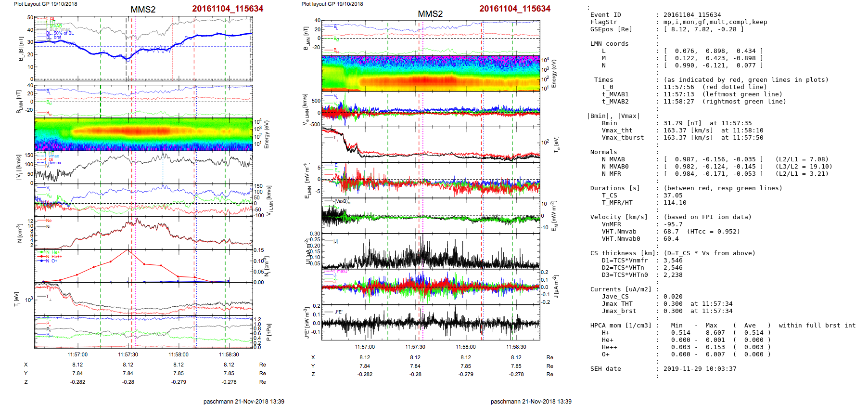This screenshot has height=405, width=868.
Task: Select the LMN coords heading
Action: point(609,44)
